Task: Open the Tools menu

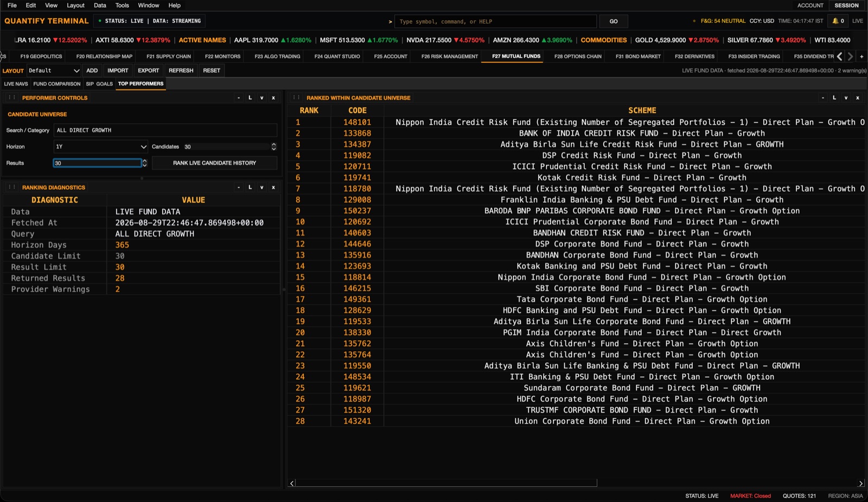Action: point(122,5)
